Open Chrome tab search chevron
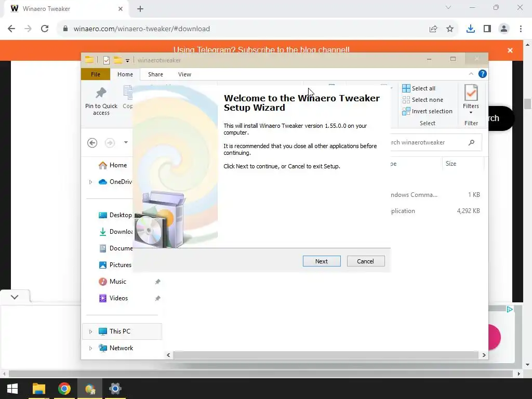Screen dimensions: 532x399 448,7
